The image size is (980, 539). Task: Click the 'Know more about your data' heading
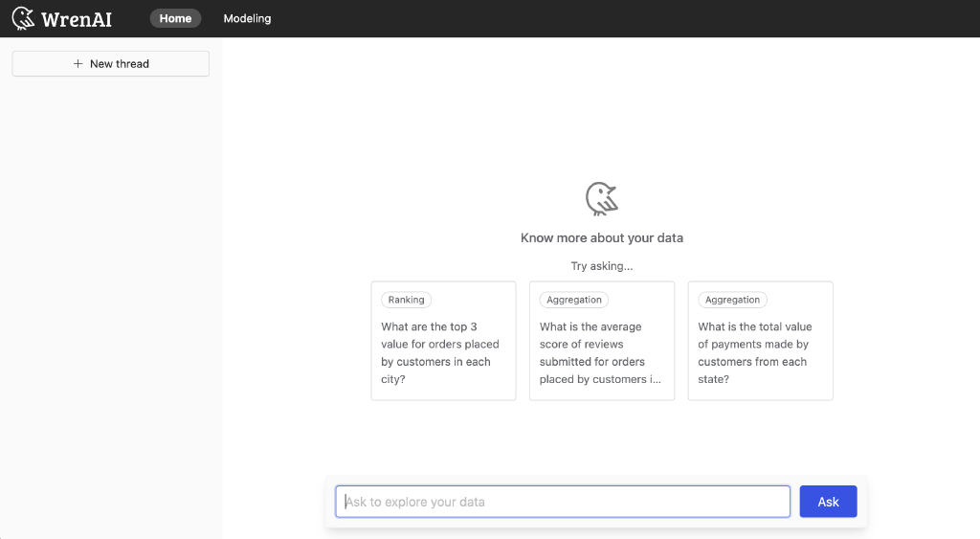click(x=601, y=237)
